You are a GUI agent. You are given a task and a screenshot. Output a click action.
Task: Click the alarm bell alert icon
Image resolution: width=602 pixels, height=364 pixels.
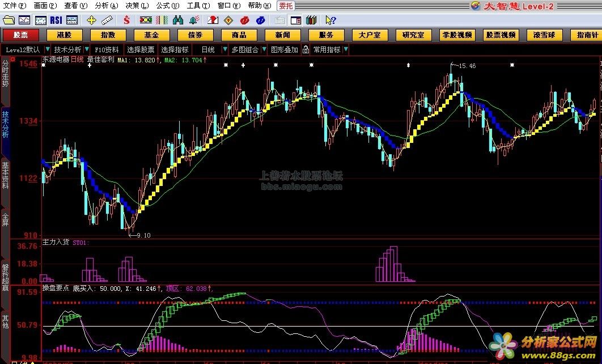[x=194, y=20]
